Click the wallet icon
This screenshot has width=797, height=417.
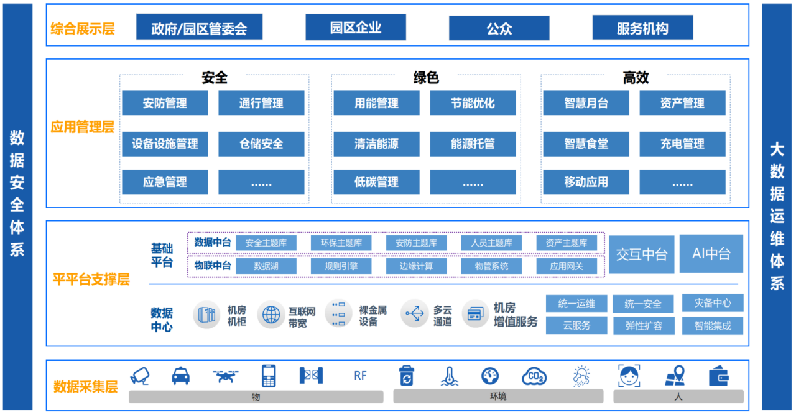(718, 376)
